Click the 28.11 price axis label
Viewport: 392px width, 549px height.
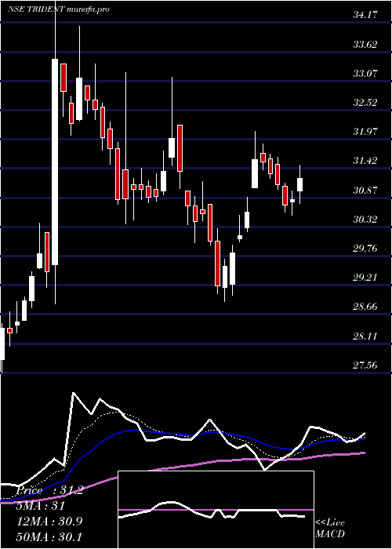(x=365, y=336)
